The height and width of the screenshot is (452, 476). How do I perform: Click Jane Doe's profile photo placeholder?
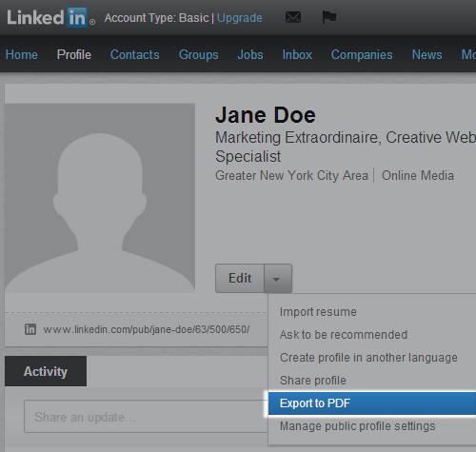100,197
